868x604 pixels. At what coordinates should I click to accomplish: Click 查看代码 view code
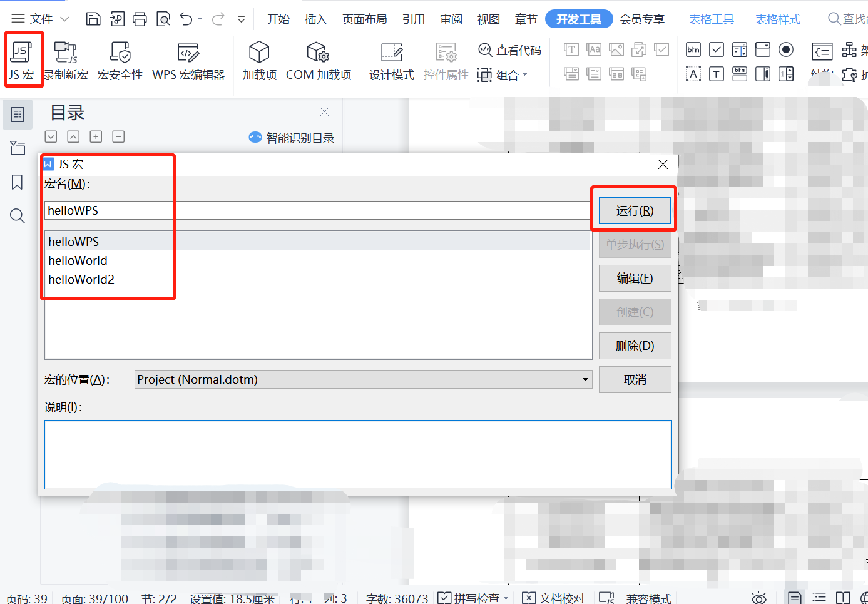[x=509, y=50]
